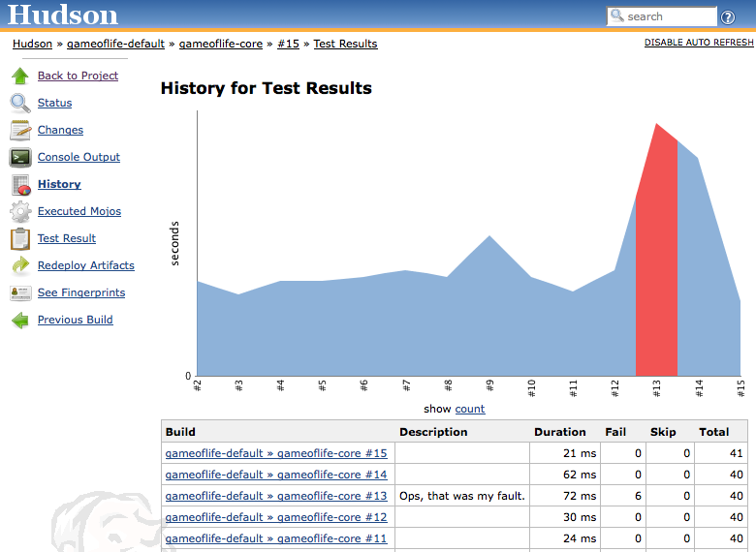This screenshot has width=756, height=552.
Task: Click 'History for Test Results' heading
Action: 267,88
